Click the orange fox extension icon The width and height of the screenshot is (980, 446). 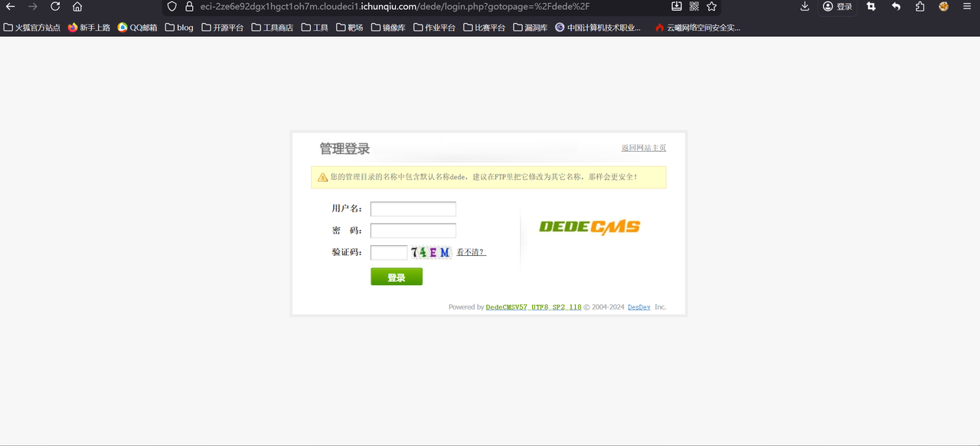pyautogui.click(x=944, y=6)
